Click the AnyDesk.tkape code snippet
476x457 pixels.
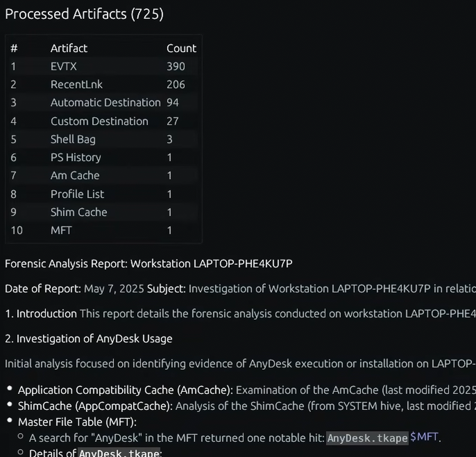[368, 438]
